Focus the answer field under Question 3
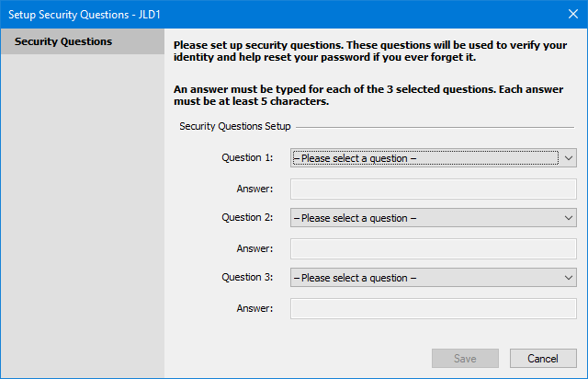Viewport: 588px width, 379px height. point(433,308)
